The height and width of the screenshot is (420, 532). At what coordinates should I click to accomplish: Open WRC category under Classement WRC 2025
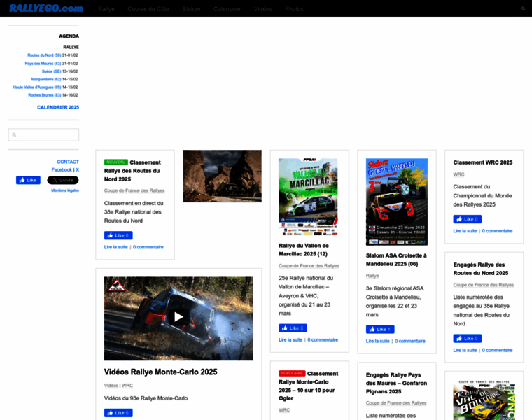click(x=458, y=174)
